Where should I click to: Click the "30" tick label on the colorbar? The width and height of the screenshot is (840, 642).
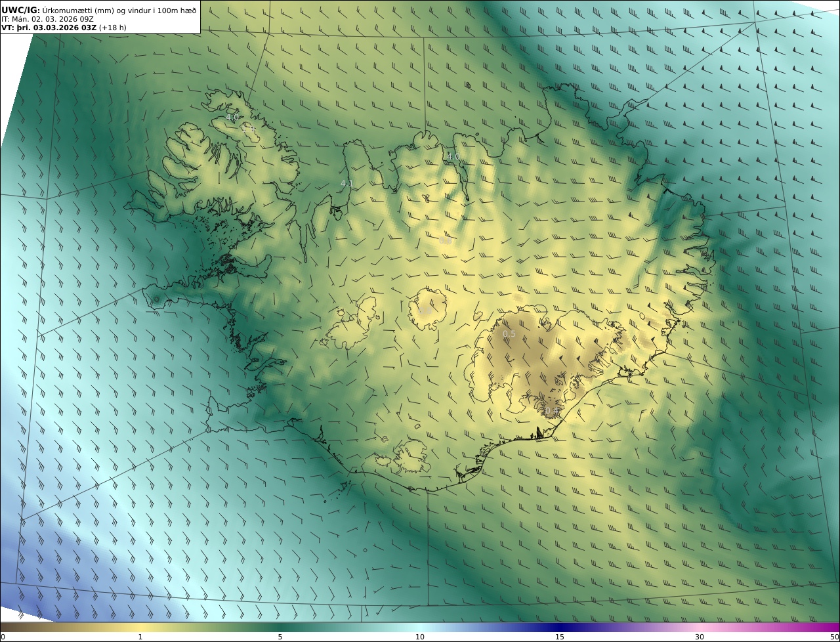(700, 637)
